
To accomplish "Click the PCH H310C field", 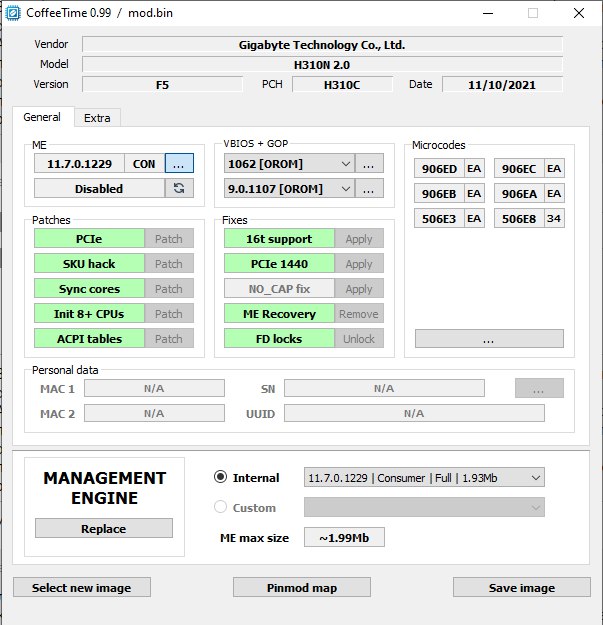I will tap(342, 84).
